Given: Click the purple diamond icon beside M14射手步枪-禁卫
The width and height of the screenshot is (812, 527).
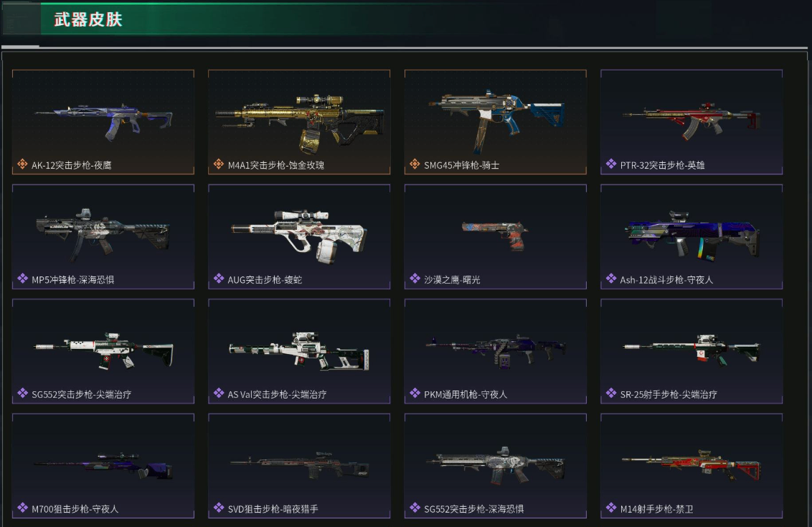Looking at the screenshot, I should pyautogui.click(x=611, y=508).
